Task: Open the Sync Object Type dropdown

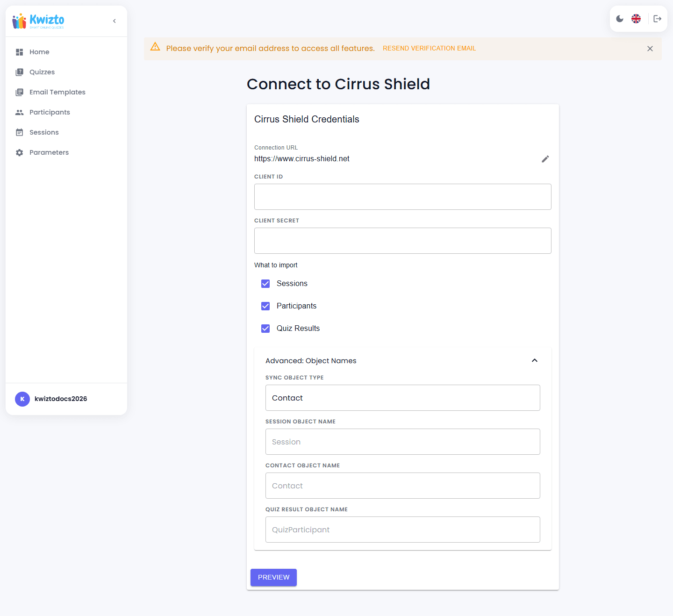Action: (x=403, y=398)
